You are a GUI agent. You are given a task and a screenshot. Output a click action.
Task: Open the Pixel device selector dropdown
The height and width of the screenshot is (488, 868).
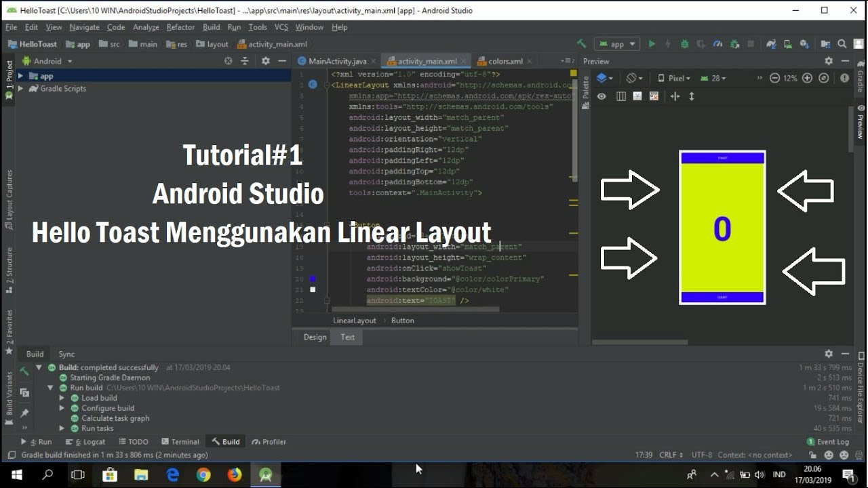tap(674, 78)
